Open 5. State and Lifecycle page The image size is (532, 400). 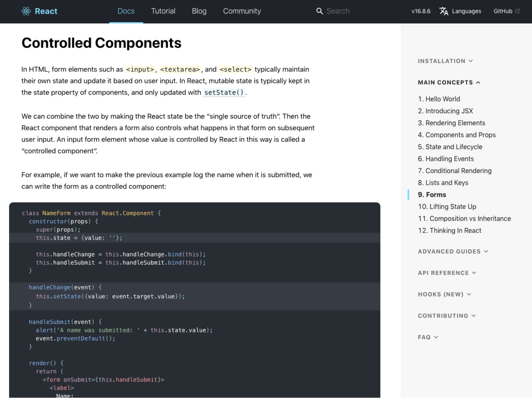(450, 147)
